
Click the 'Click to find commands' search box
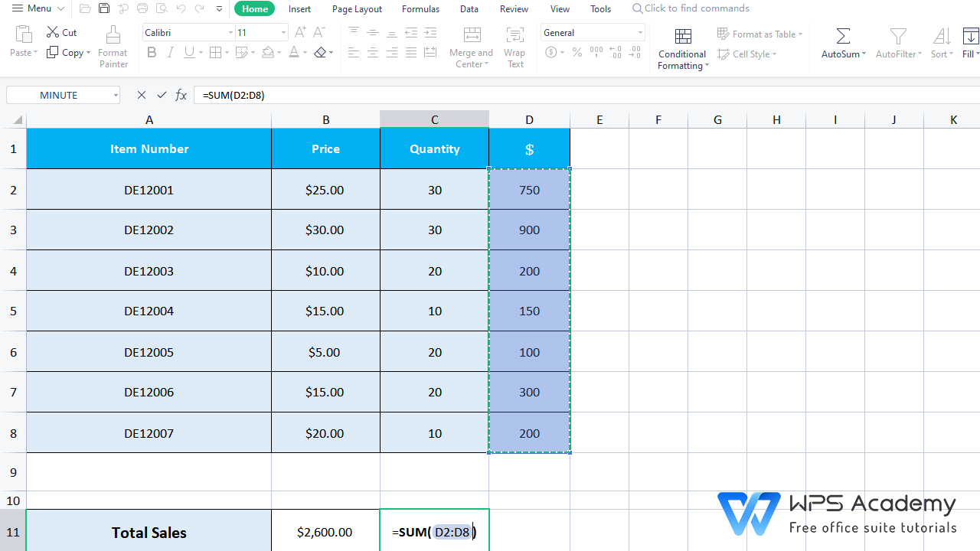click(x=691, y=8)
